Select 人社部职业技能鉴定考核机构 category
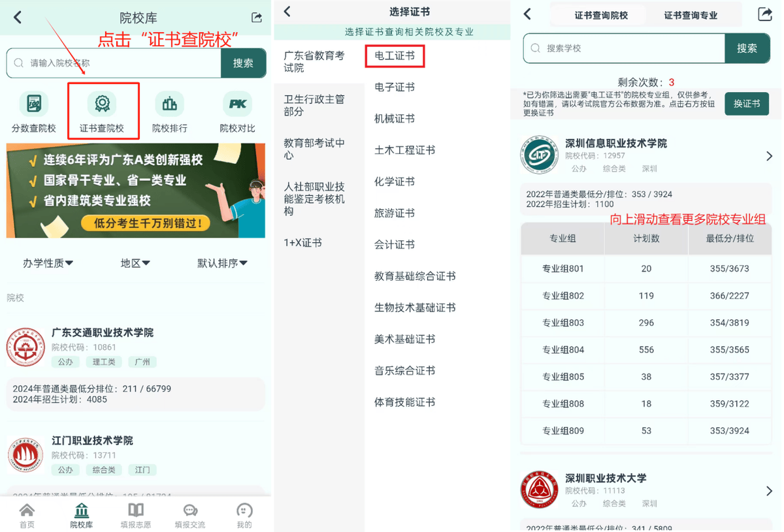The height and width of the screenshot is (532, 784). [x=319, y=198]
